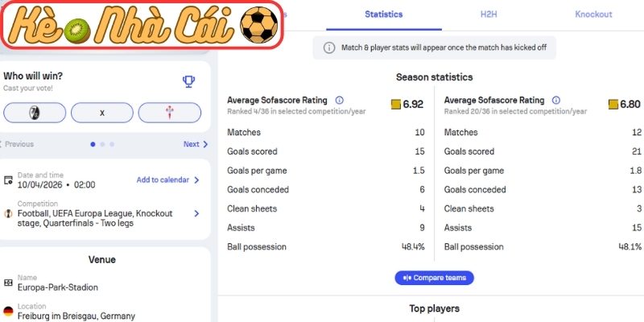Click the stadium icon beside Europa-Park-Stadion
Image resolution: width=644 pixels, height=322 pixels.
8,283
